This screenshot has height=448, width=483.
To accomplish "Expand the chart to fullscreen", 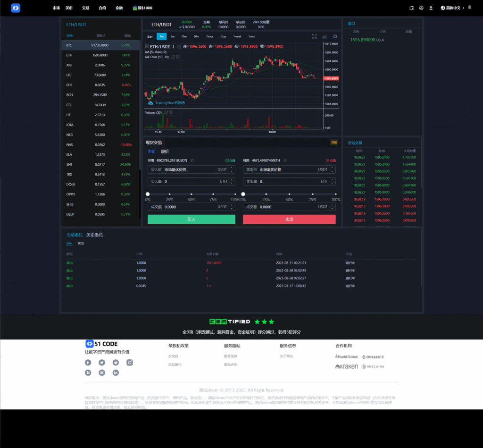I will click(314, 36).
